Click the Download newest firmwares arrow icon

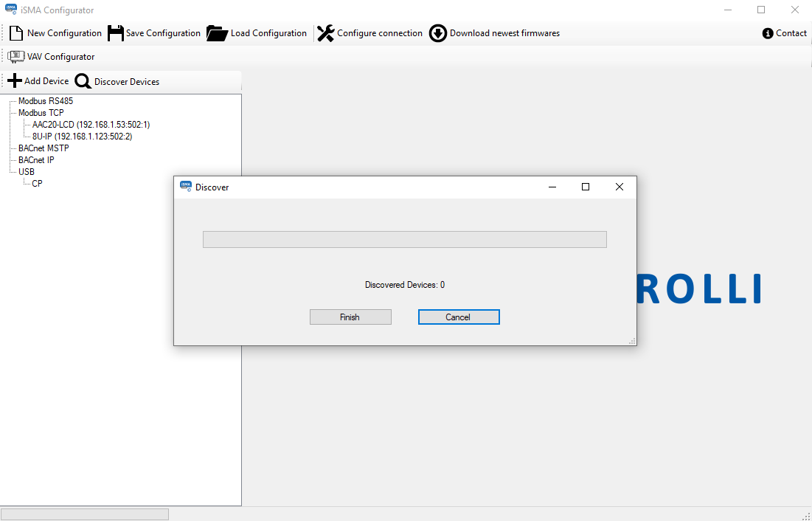click(438, 33)
